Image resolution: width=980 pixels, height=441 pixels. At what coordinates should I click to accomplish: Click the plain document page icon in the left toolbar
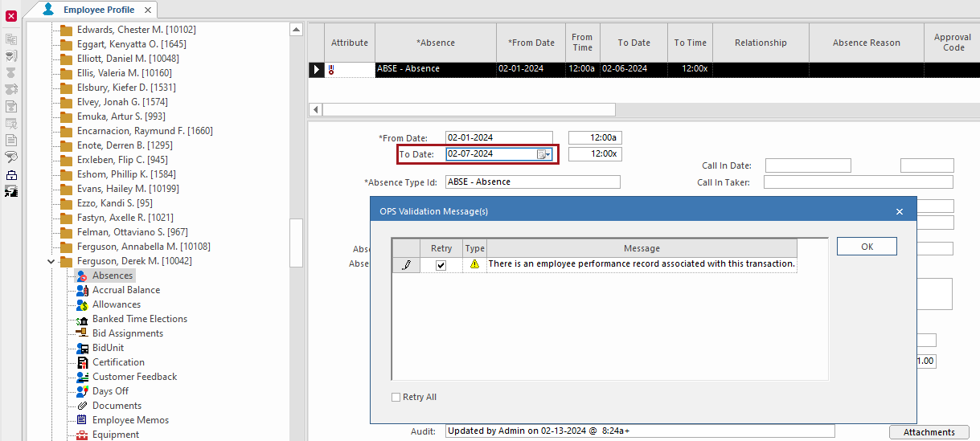[x=11, y=140]
